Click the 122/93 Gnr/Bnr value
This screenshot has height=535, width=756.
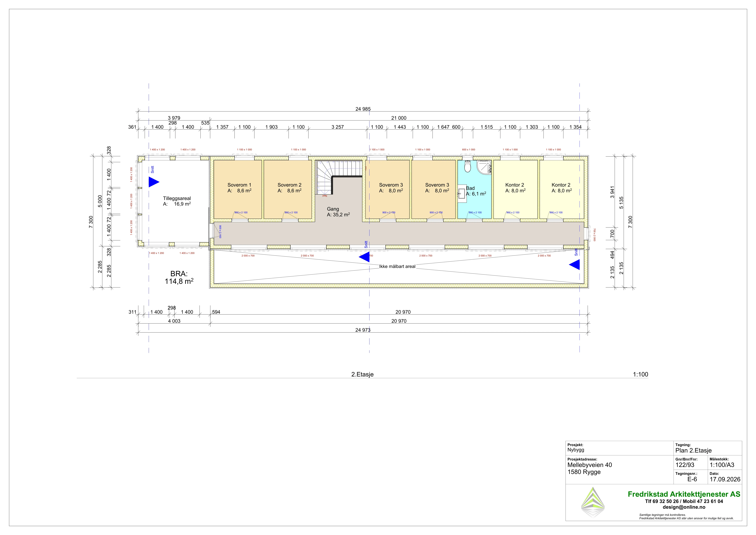(685, 465)
